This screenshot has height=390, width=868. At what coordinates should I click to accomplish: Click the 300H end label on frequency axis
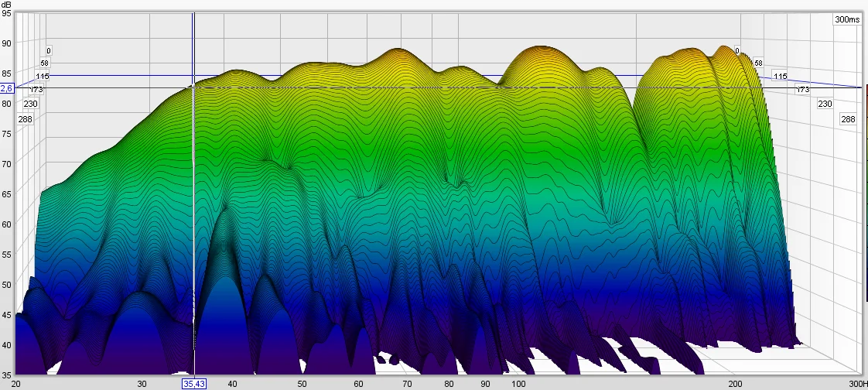[x=859, y=384]
